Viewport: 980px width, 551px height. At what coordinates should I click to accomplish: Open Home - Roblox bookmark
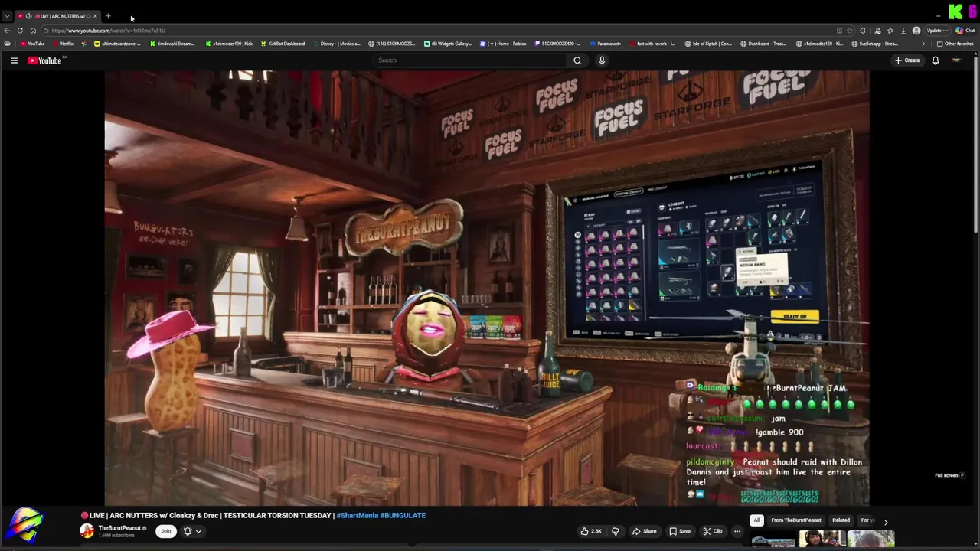click(x=503, y=44)
